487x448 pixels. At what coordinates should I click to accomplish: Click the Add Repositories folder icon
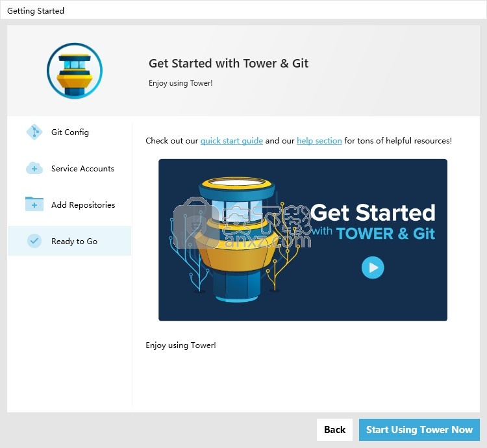tap(34, 205)
